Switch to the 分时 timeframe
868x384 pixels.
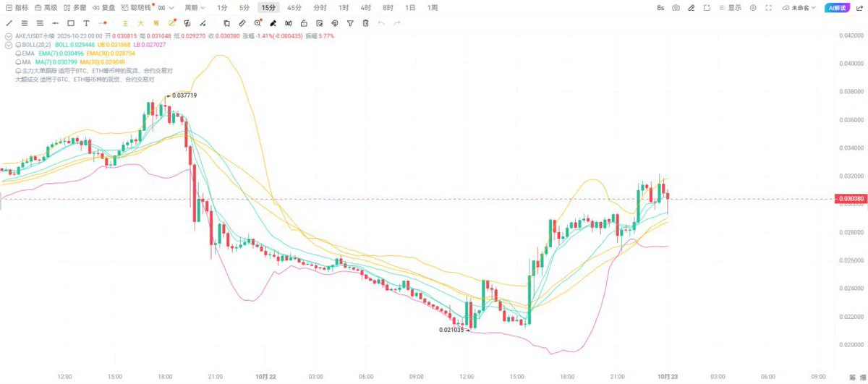coord(320,7)
